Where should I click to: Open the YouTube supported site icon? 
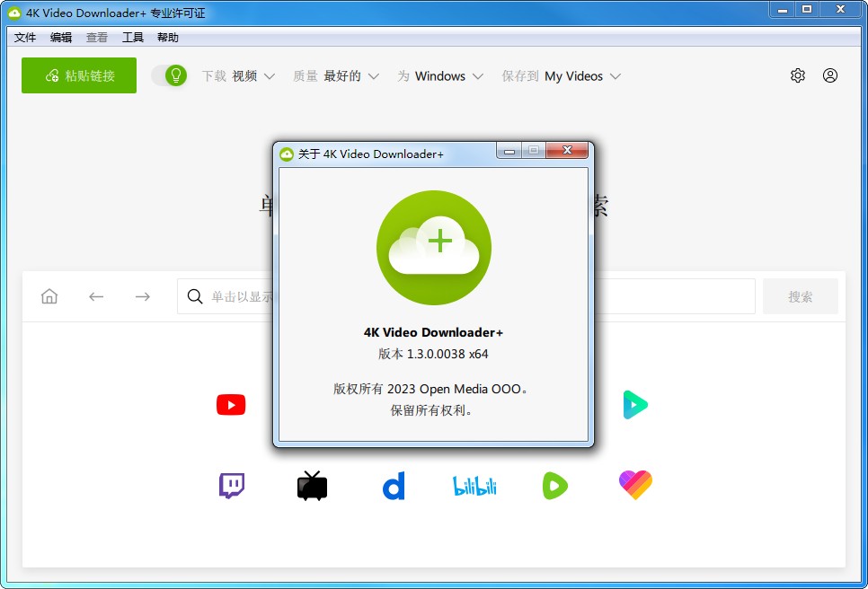pos(231,404)
